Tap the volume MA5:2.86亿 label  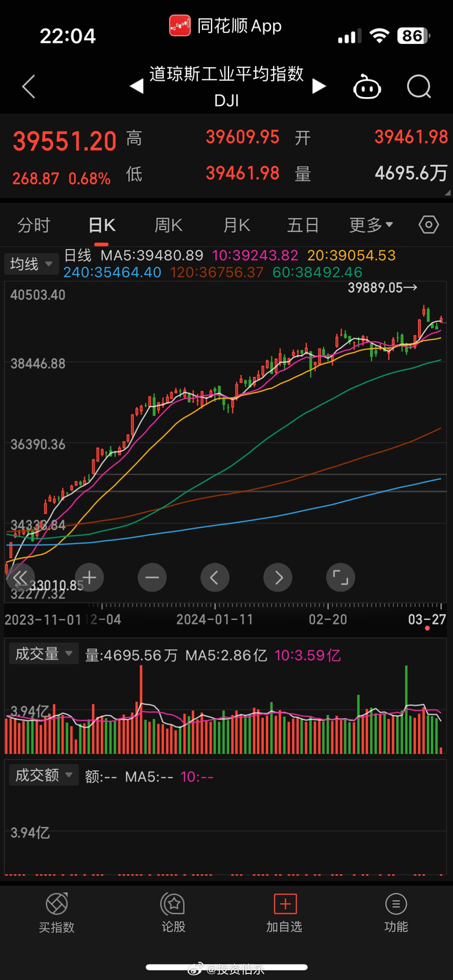[226, 655]
